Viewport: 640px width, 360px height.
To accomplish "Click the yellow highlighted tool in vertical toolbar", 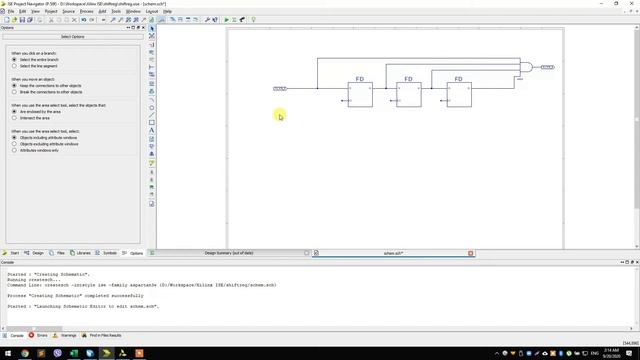I will [152, 163].
